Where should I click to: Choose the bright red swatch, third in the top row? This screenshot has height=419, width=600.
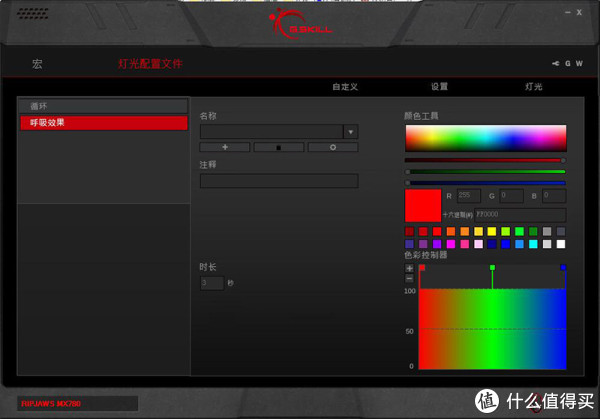tap(437, 231)
